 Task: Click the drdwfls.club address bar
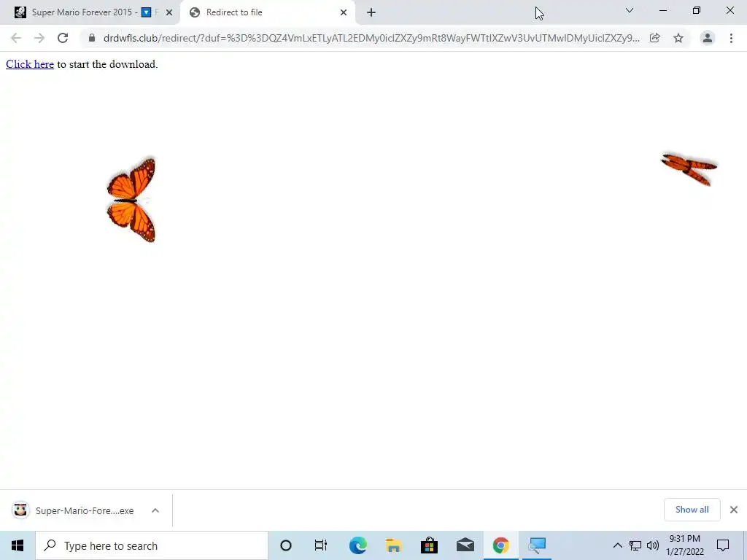point(371,38)
